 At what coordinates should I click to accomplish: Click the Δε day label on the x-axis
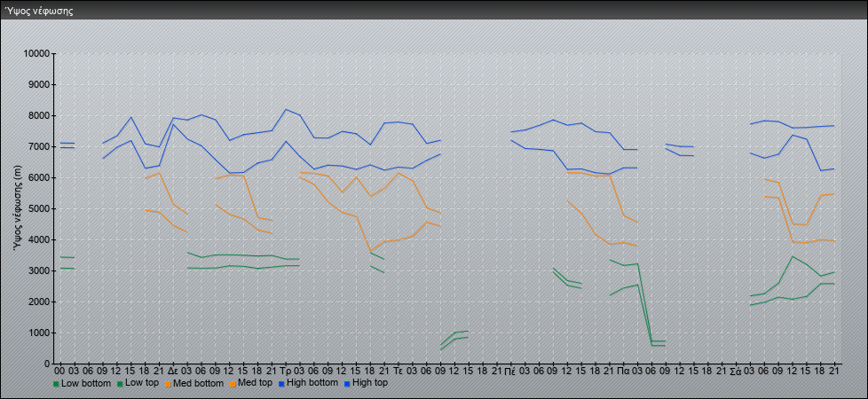click(173, 372)
